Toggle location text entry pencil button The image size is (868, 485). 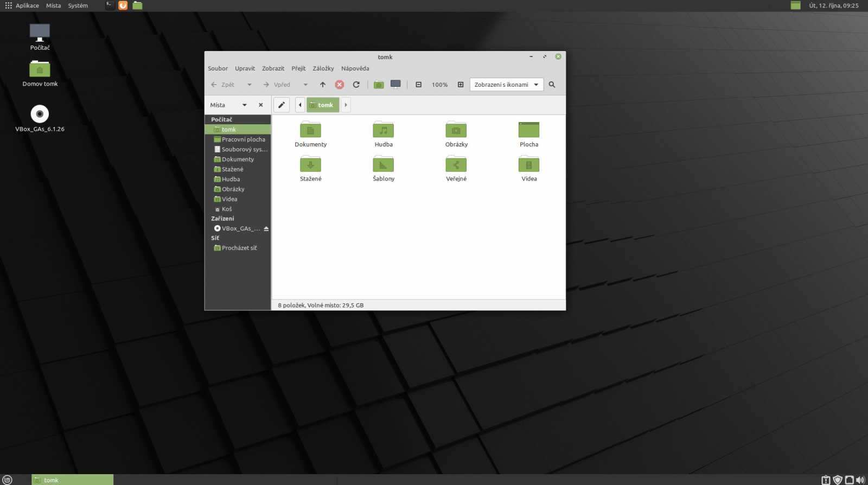282,105
